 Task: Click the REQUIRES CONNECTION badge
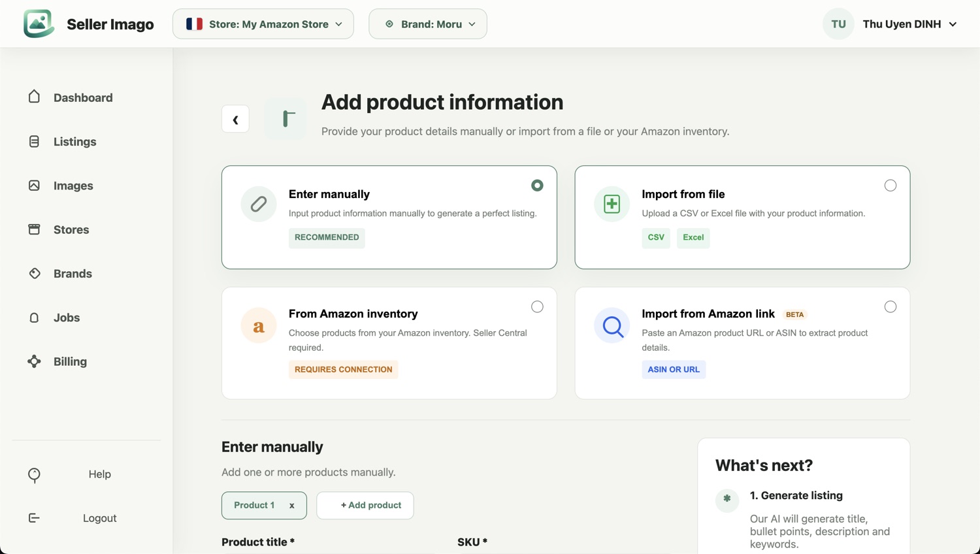click(344, 370)
